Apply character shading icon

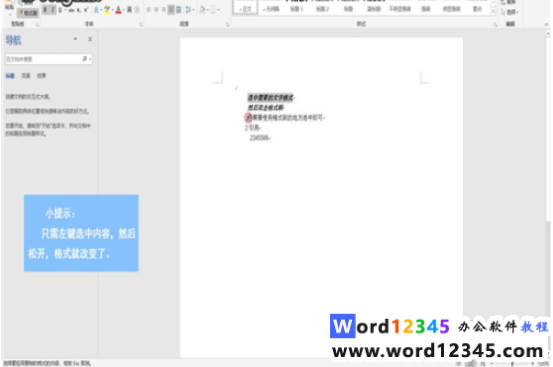tap(129, 10)
